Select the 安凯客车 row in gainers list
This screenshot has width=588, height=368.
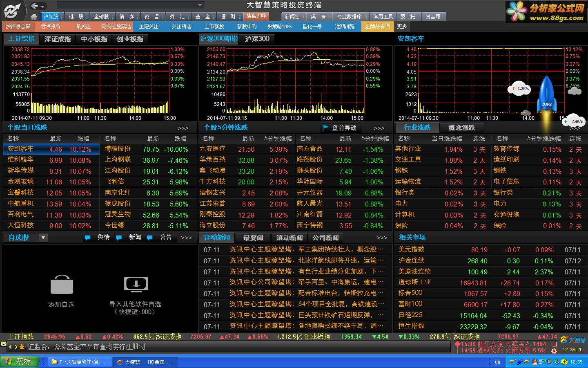(51, 149)
